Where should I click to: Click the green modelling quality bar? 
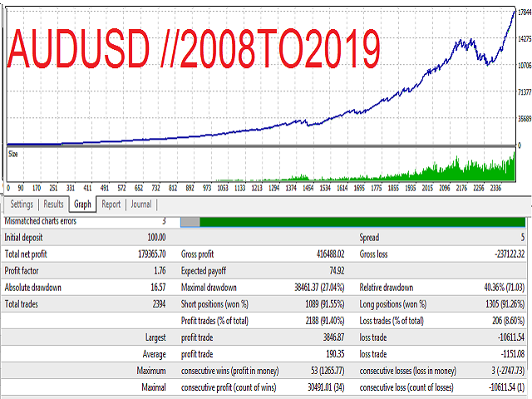(x=362, y=222)
